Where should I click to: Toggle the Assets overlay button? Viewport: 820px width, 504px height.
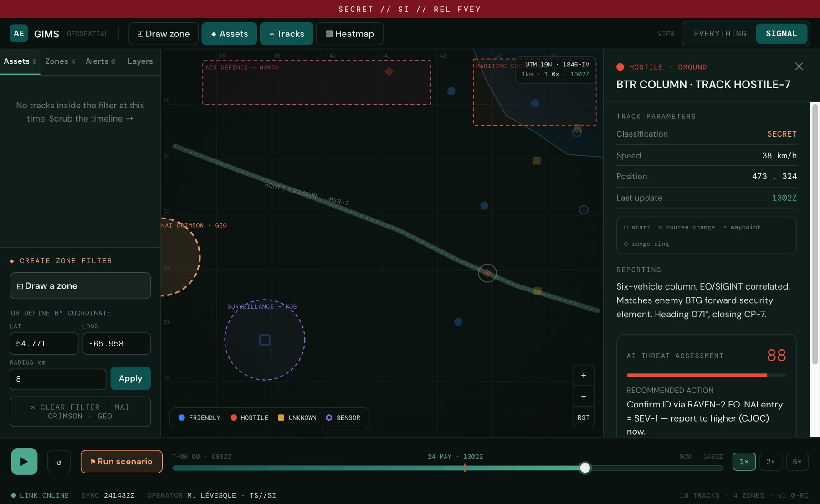[x=229, y=34]
